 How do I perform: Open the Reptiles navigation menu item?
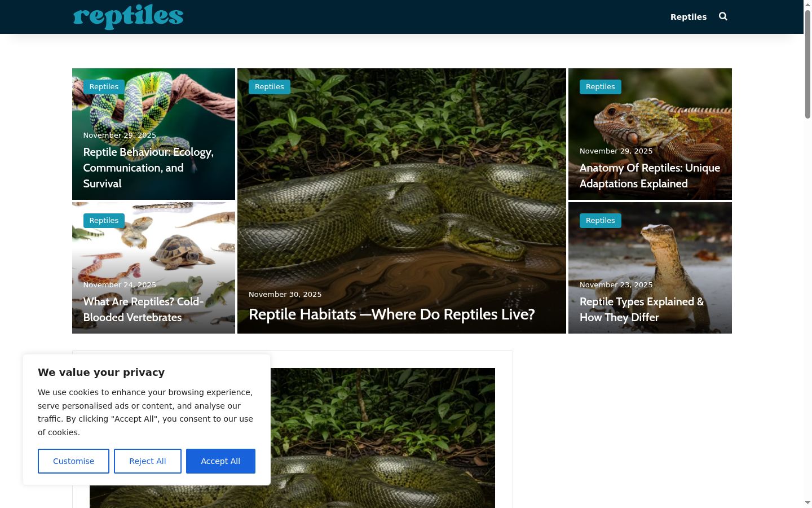(688, 17)
